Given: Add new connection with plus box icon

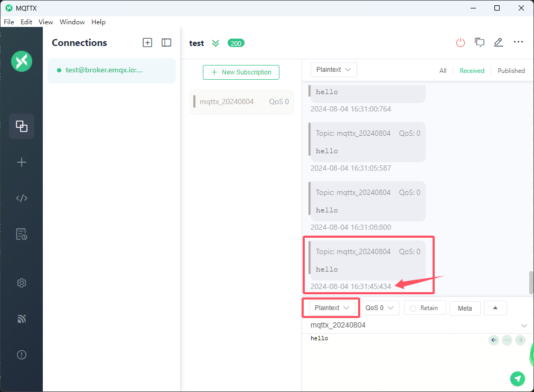Looking at the screenshot, I should (x=147, y=43).
